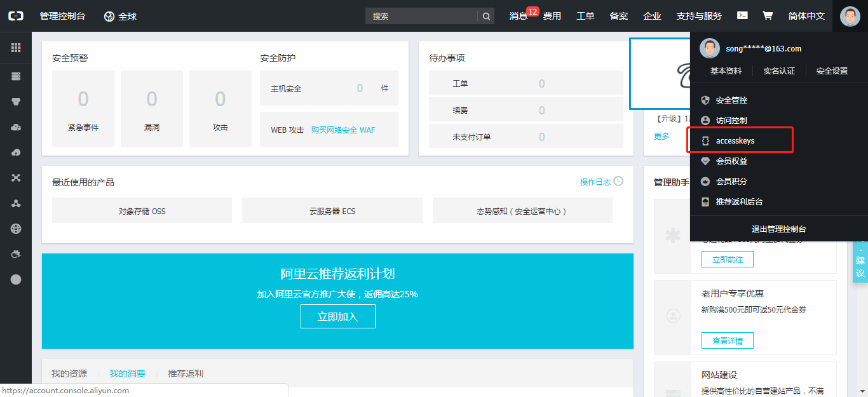This screenshot has height=397, width=868.
Task: Open the 消息 menu
Action: point(518,16)
